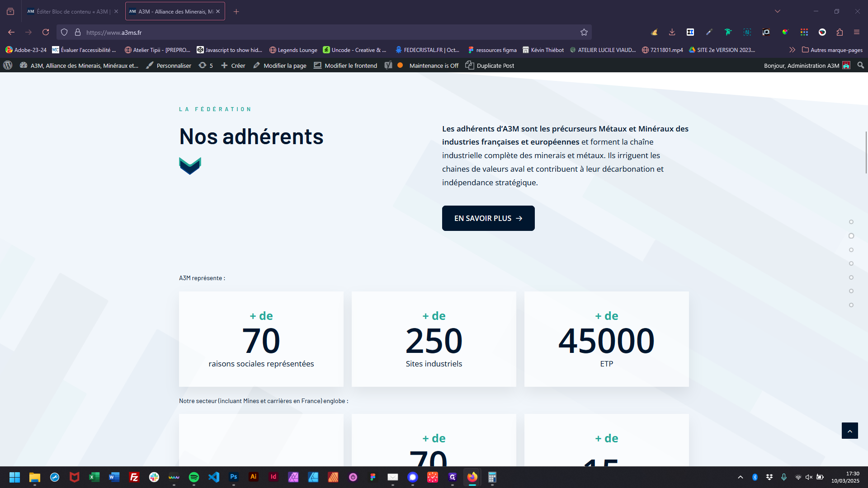The height and width of the screenshot is (488, 868).
Task: Expand the system tray hidden icons arrow
Action: tap(741, 477)
